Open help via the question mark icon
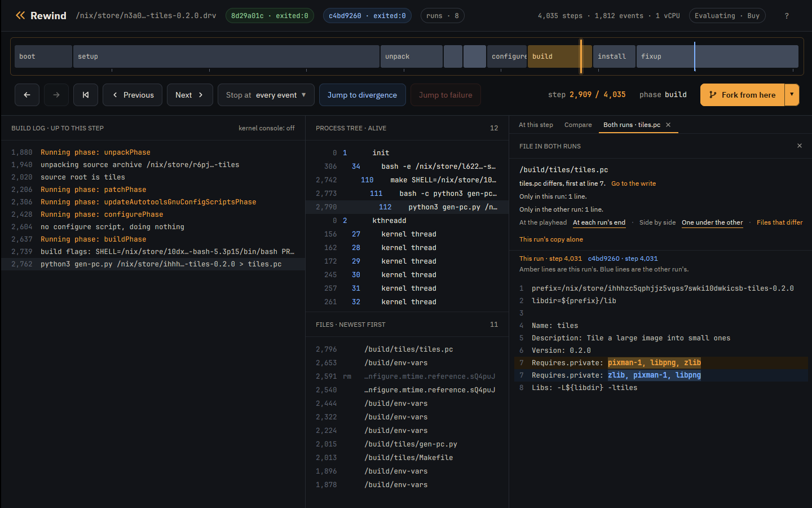Image resolution: width=812 pixels, height=508 pixels. pos(787,16)
